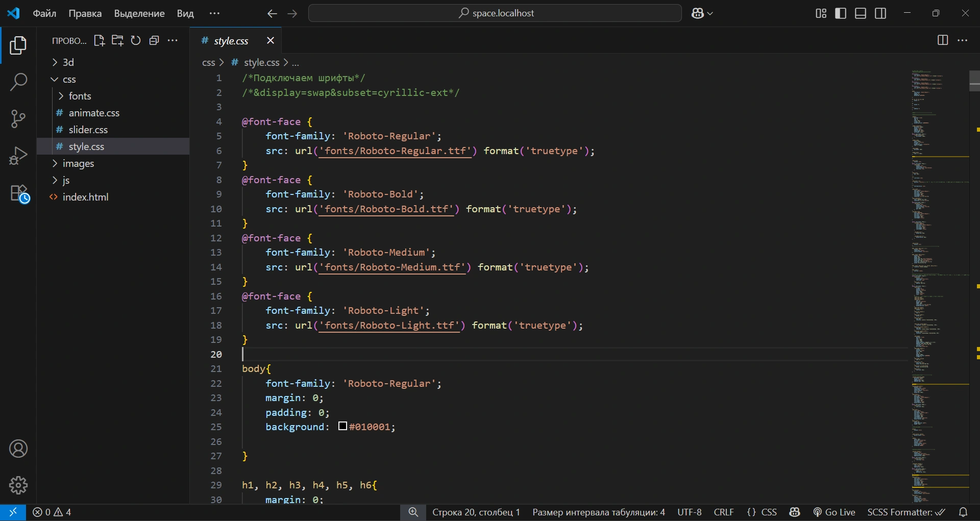This screenshot has height=521, width=980.
Task: Toggle the secondary side bar
Action: (880, 13)
